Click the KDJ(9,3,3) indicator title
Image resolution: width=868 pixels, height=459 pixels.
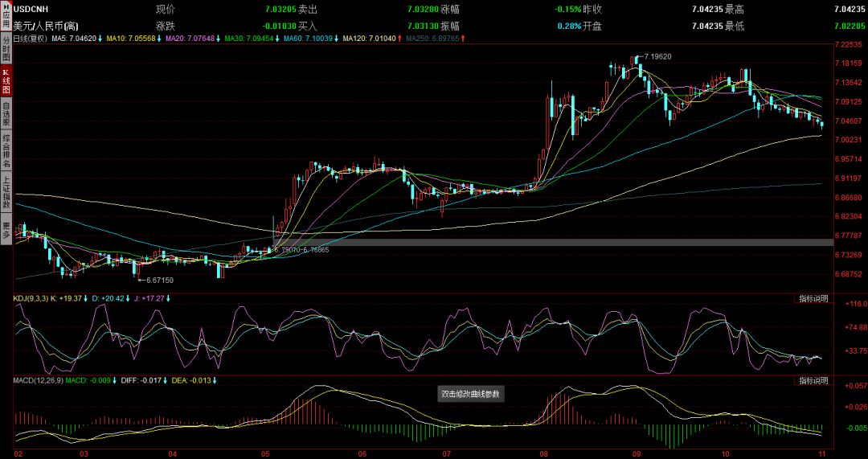(31, 298)
